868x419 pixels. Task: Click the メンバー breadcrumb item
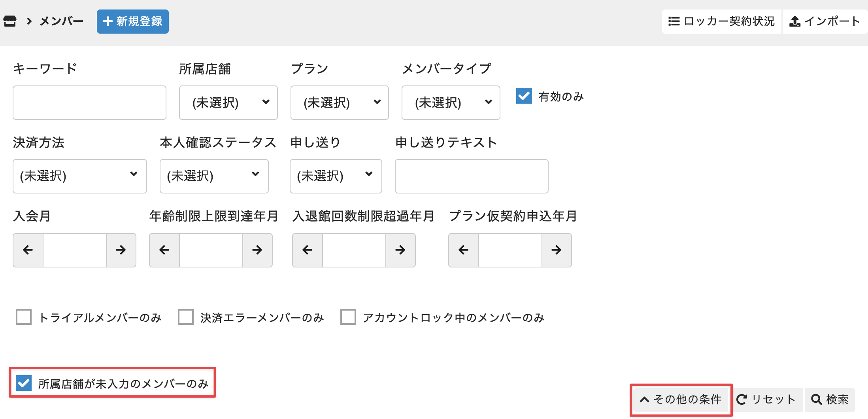pos(62,21)
